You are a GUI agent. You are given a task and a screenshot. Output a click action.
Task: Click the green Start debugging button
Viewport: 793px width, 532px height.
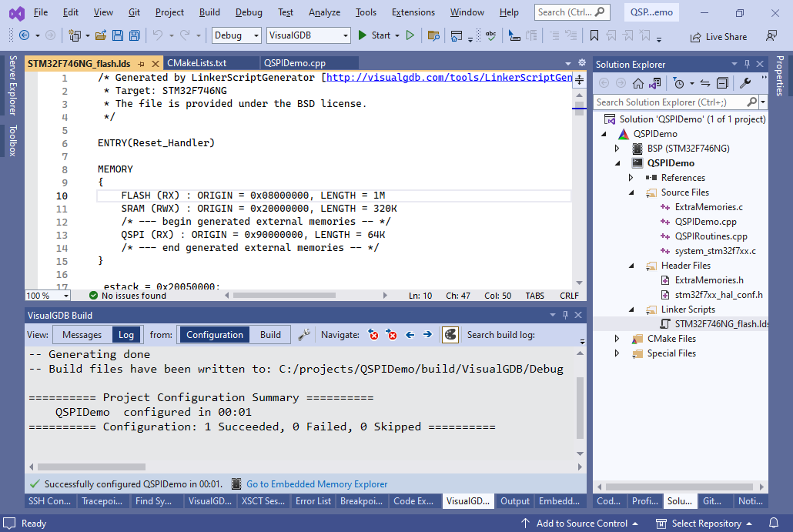click(374, 35)
